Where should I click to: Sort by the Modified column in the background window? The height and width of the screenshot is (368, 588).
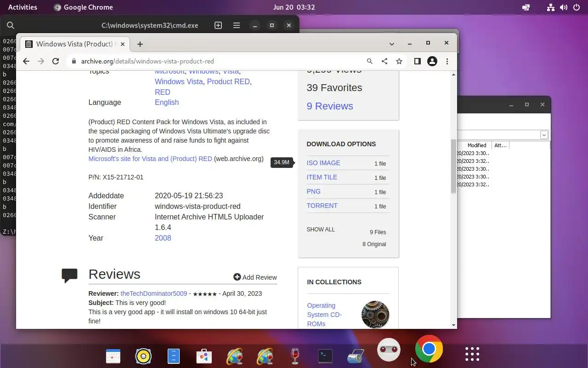(x=477, y=145)
